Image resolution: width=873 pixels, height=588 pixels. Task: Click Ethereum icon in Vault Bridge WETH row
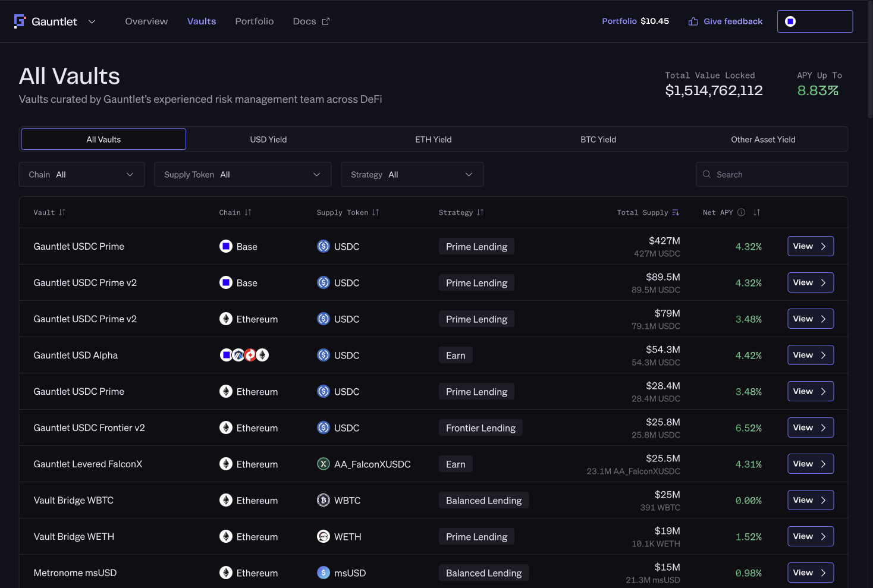[226, 536]
